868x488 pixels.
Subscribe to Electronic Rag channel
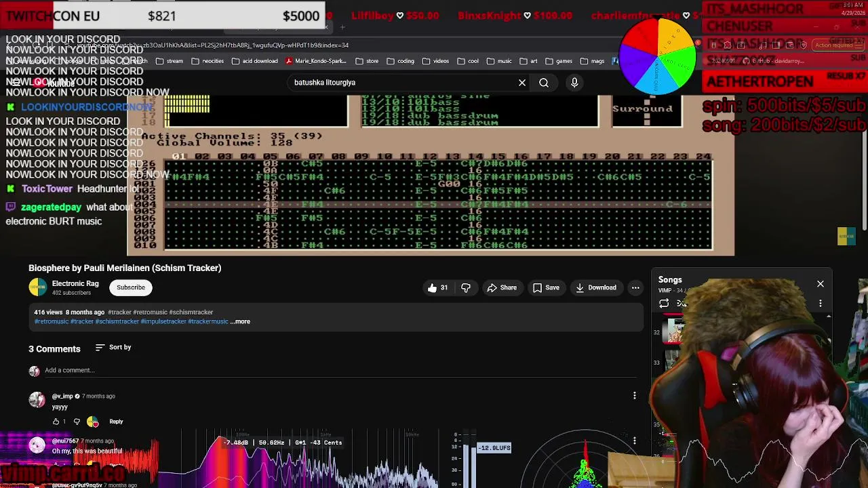coord(131,287)
